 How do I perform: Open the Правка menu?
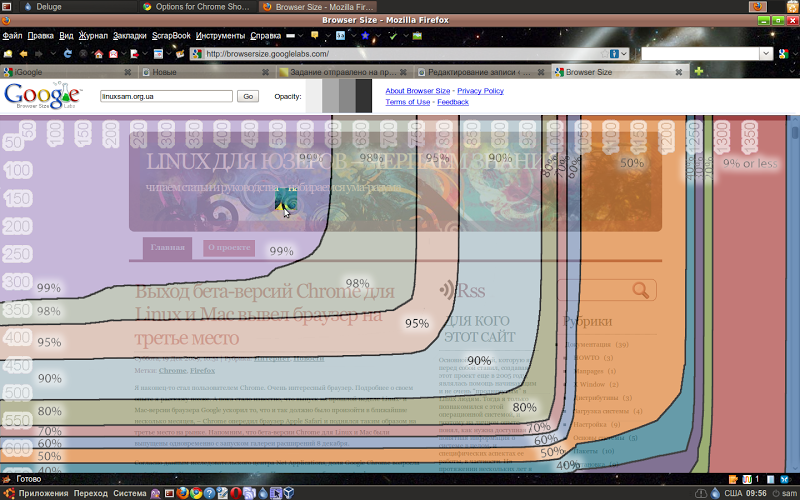40,36
